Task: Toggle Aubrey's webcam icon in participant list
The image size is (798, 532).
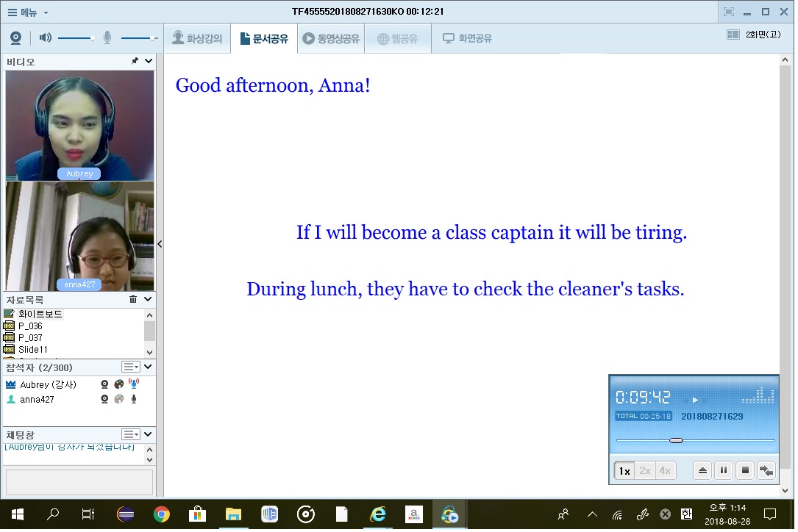Action: 105,384
